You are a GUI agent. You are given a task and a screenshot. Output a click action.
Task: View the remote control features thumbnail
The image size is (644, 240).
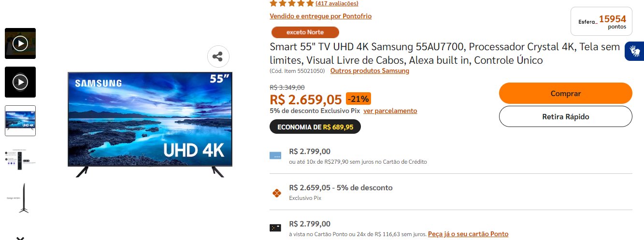20,159
